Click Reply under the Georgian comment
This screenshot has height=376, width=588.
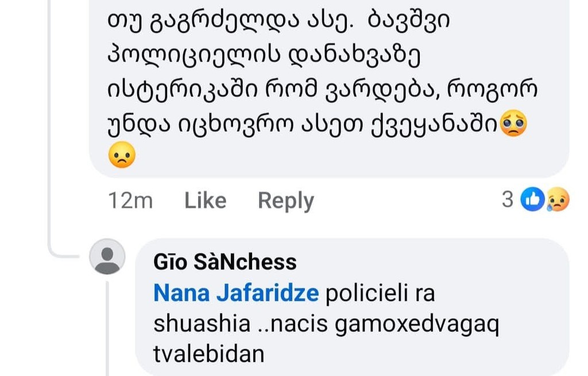tap(286, 201)
